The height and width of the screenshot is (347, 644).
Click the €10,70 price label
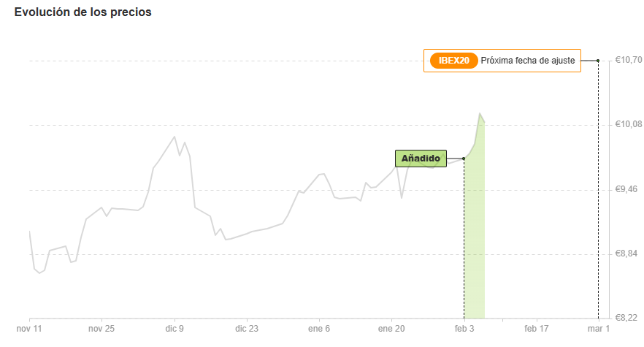click(x=629, y=60)
